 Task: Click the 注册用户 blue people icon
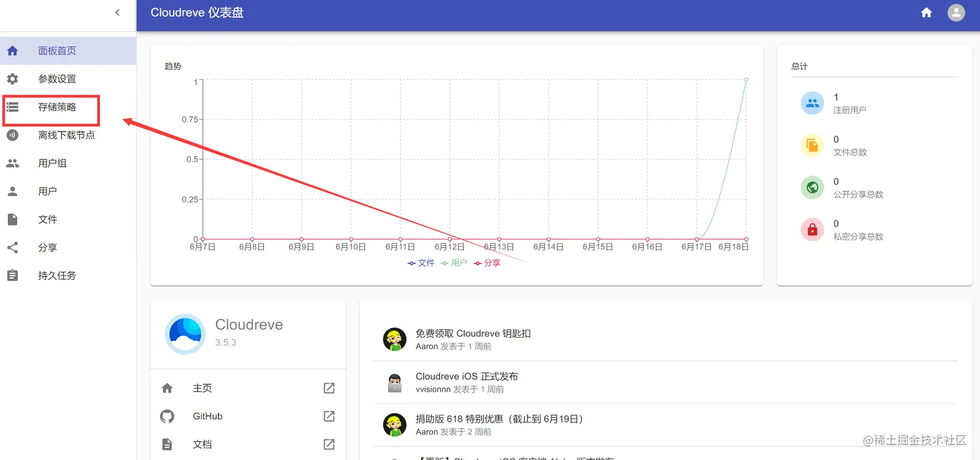point(812,103)
